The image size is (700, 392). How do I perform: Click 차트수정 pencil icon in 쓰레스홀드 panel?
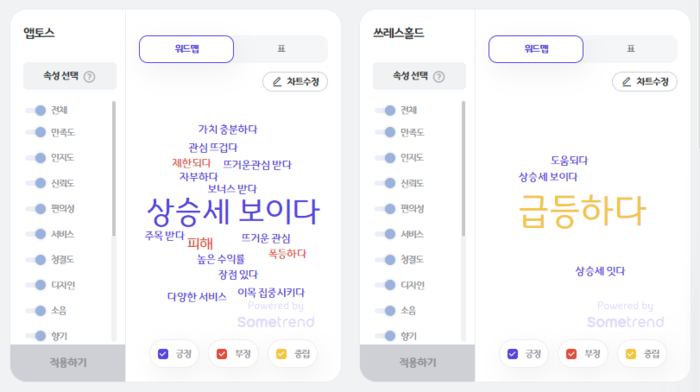coord(627,82)
